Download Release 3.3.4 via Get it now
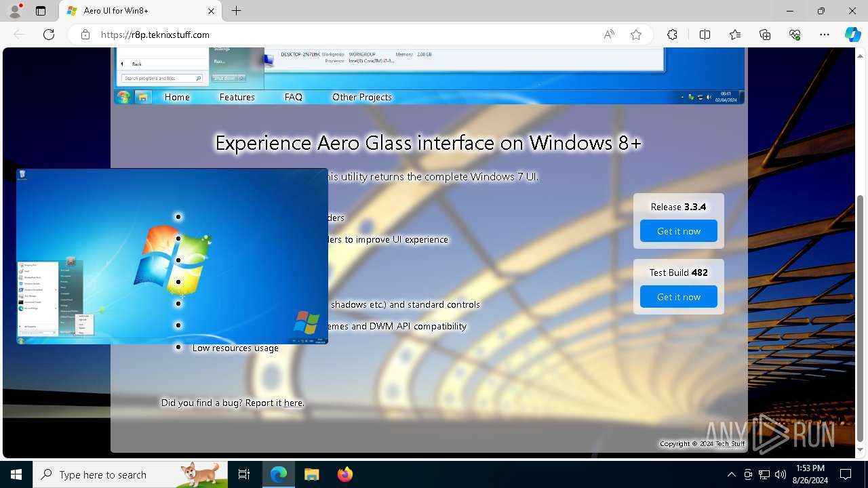The height and width of the screenshot is (488, 868). pos(679,231)
